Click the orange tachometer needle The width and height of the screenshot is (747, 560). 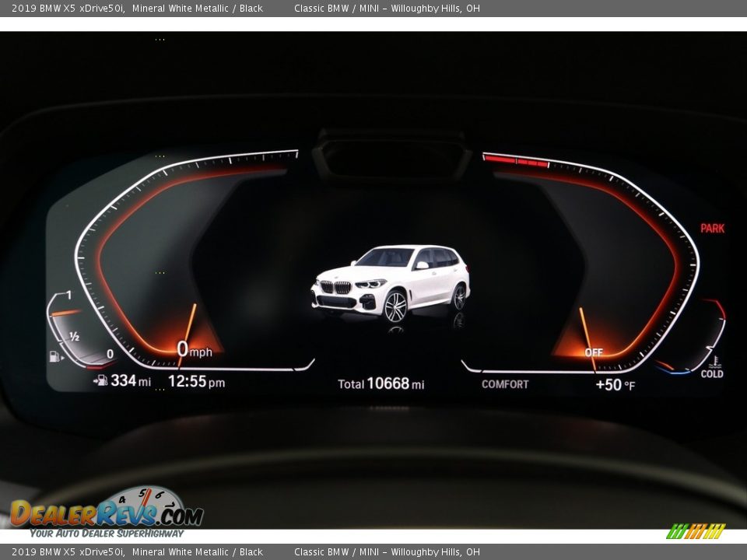587,339
